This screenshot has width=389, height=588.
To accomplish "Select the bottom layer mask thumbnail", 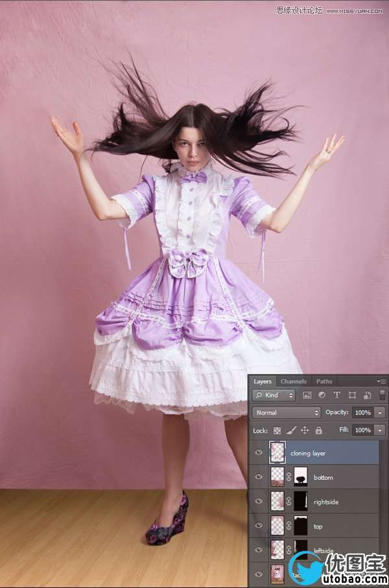I will [300, 477].
